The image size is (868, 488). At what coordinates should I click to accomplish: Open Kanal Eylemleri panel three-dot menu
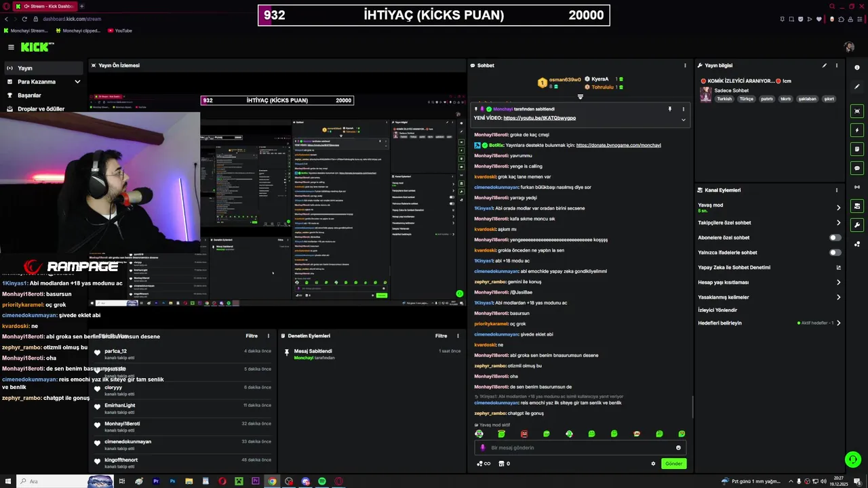[x=837, y=190]
